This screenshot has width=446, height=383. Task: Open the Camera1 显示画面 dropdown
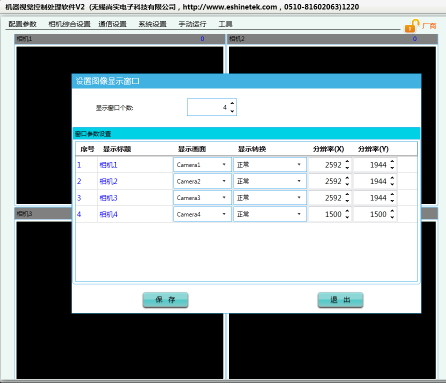coord(202,165)
